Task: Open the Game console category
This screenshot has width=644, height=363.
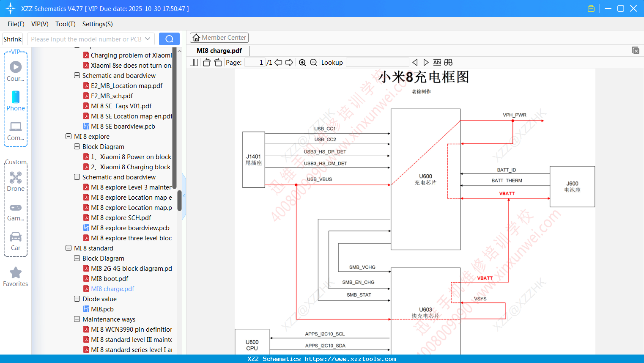Action: pos(16,212)
